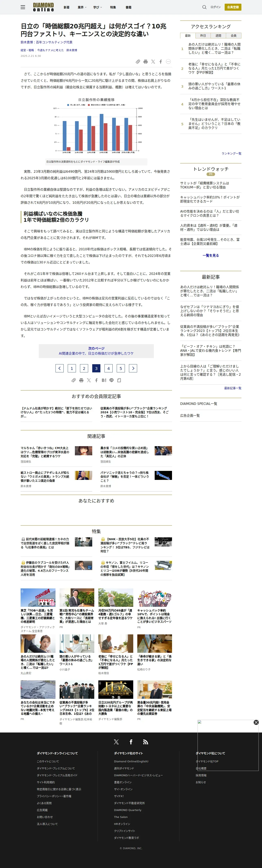Switch to the 会員 ranking tab
This screenshot has width=262, height=868.
(x=233, y=35)
